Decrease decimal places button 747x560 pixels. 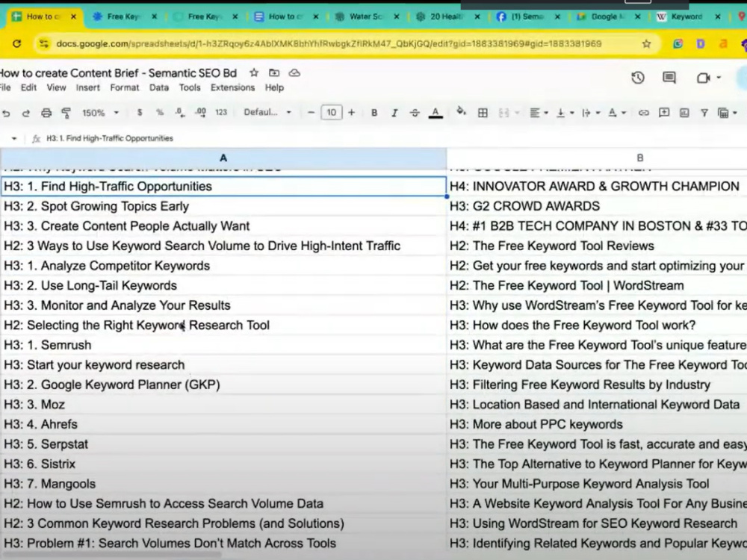pos(179,113)
